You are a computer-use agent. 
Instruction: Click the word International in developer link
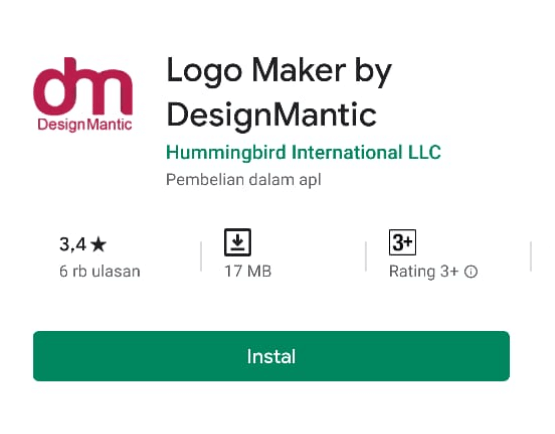(x=347, y=153)
